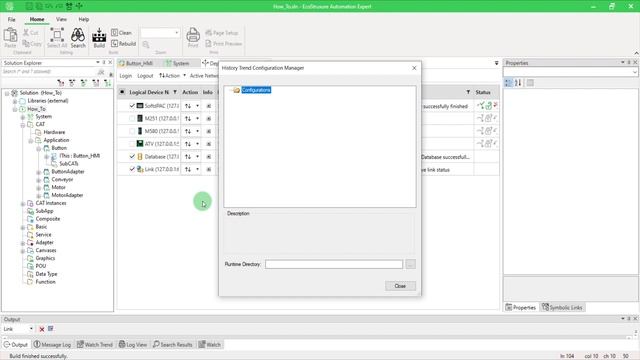This screenshot has height=360, width=640.
Task: Click the red X clear output icon
Action: 42,329
